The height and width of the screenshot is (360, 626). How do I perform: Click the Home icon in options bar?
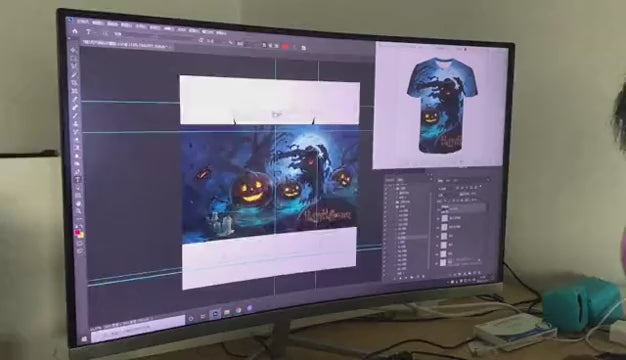point(75,31)
